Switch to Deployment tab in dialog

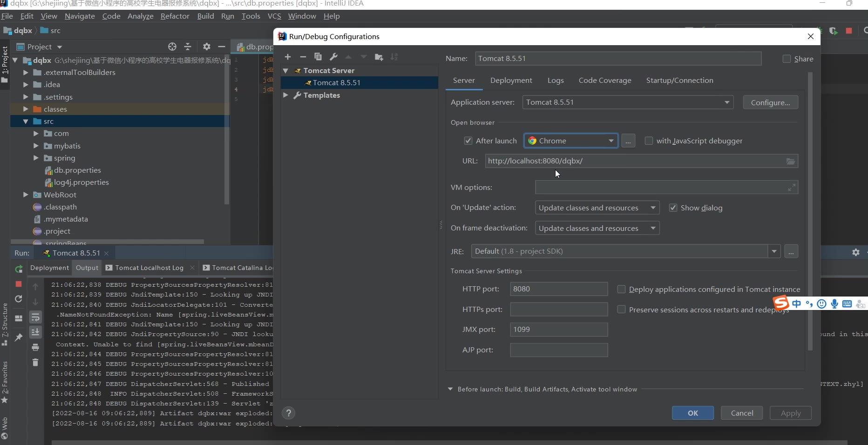[511, 80]
